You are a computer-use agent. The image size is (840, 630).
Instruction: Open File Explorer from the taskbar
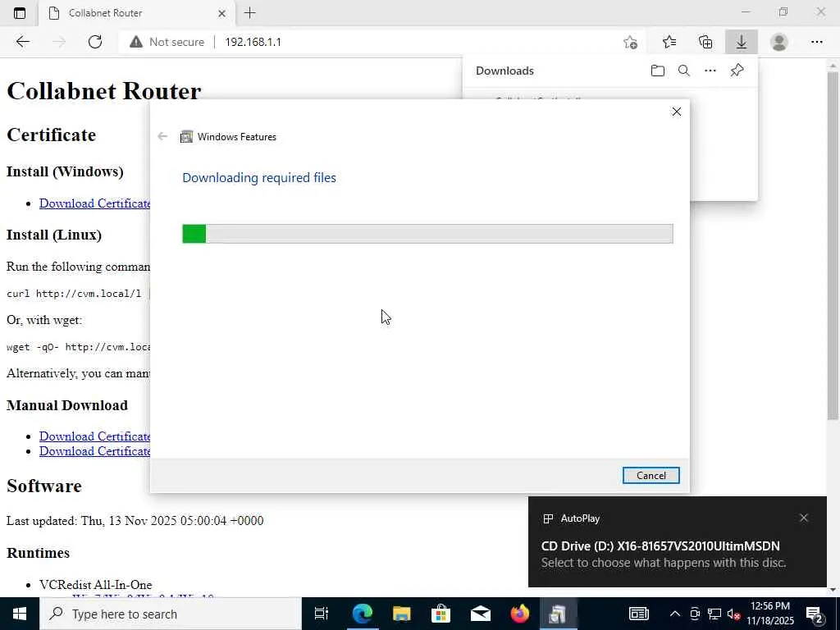click(x=402, y=614)
